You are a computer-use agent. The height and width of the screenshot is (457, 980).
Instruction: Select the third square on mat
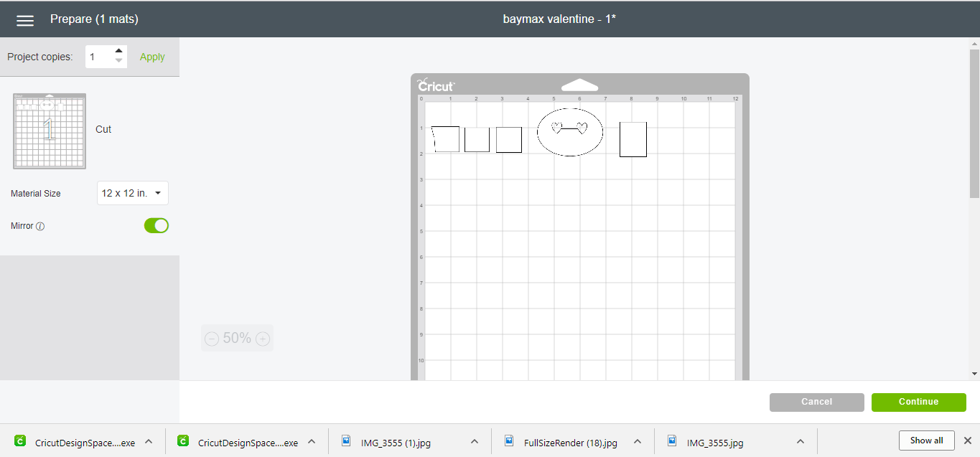(x=509, y=139)
